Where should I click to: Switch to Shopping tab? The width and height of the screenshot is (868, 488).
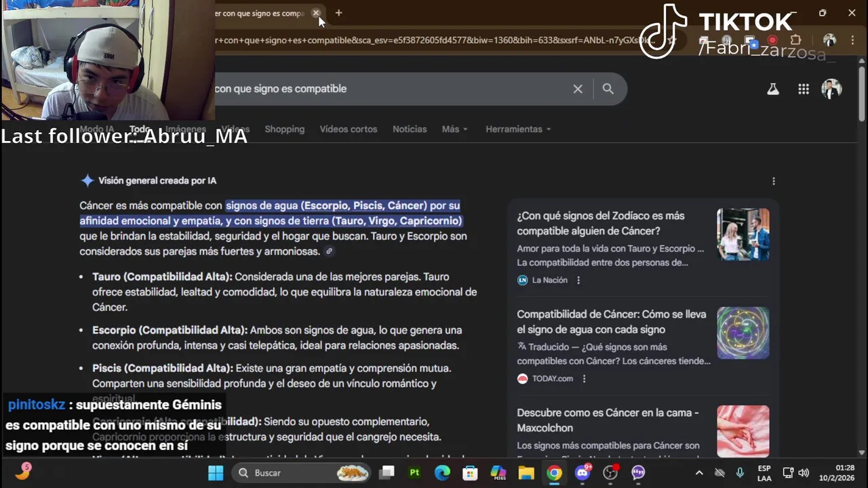tap(284, 129)
